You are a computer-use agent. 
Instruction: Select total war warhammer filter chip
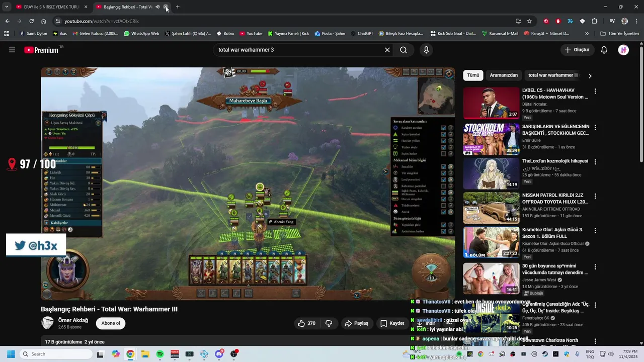coord(552,75)
